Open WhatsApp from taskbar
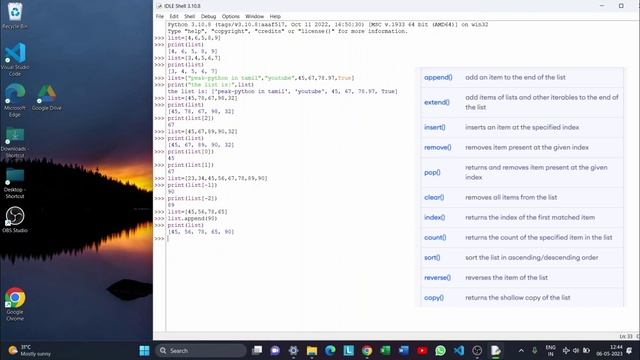The height and width of the screenshot is (360, 640). [x=440, y=351]
